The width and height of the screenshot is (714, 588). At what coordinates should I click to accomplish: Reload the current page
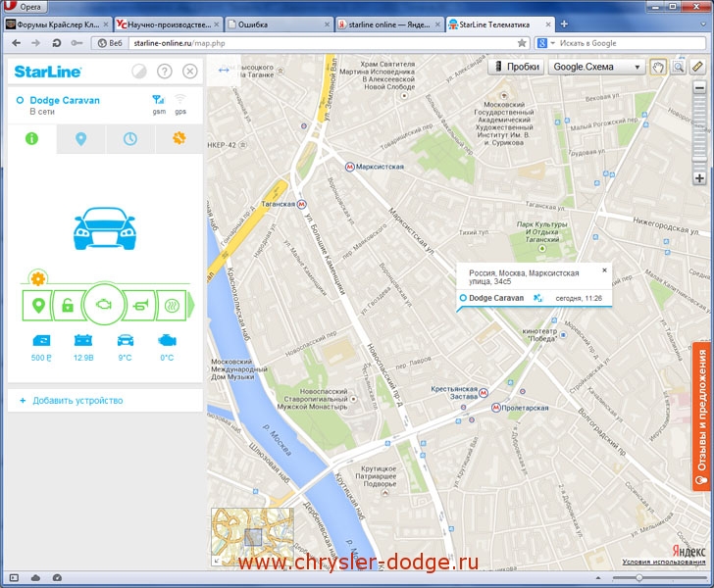(57, 43)
